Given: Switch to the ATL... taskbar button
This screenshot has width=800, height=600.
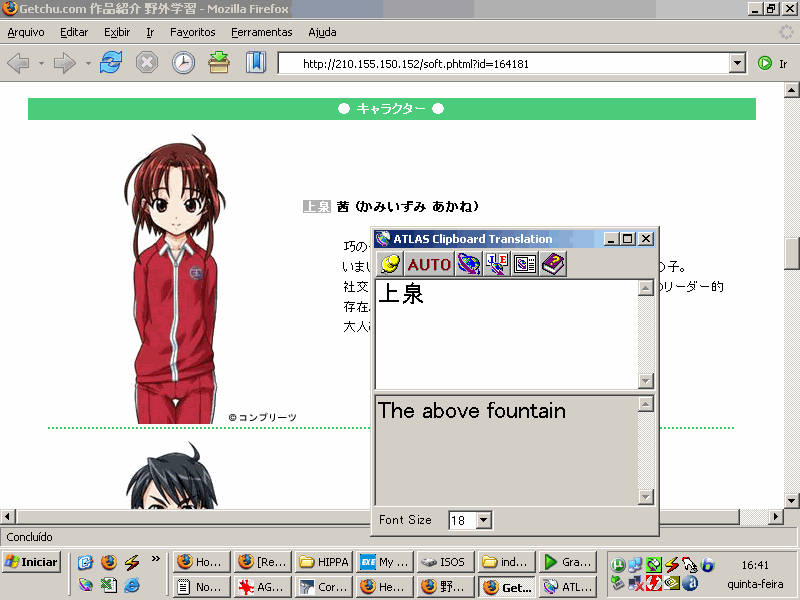Looking at the screenshot, I should 567,587.
